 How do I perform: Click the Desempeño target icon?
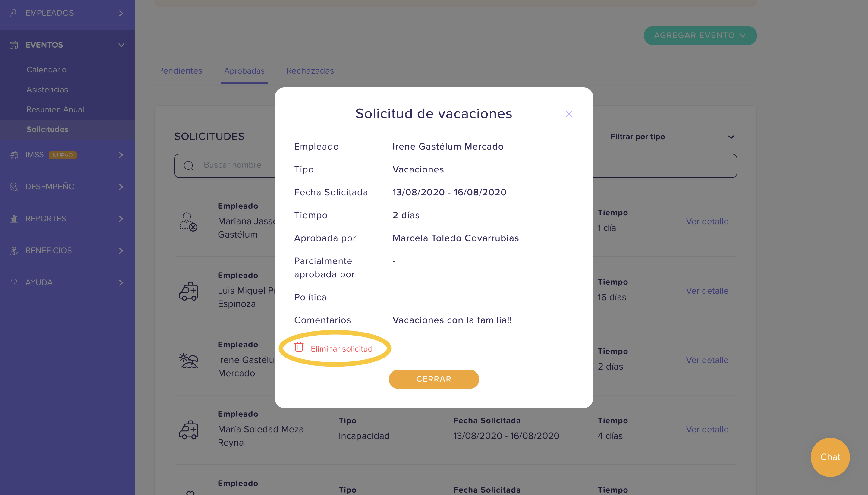(14, 187)
